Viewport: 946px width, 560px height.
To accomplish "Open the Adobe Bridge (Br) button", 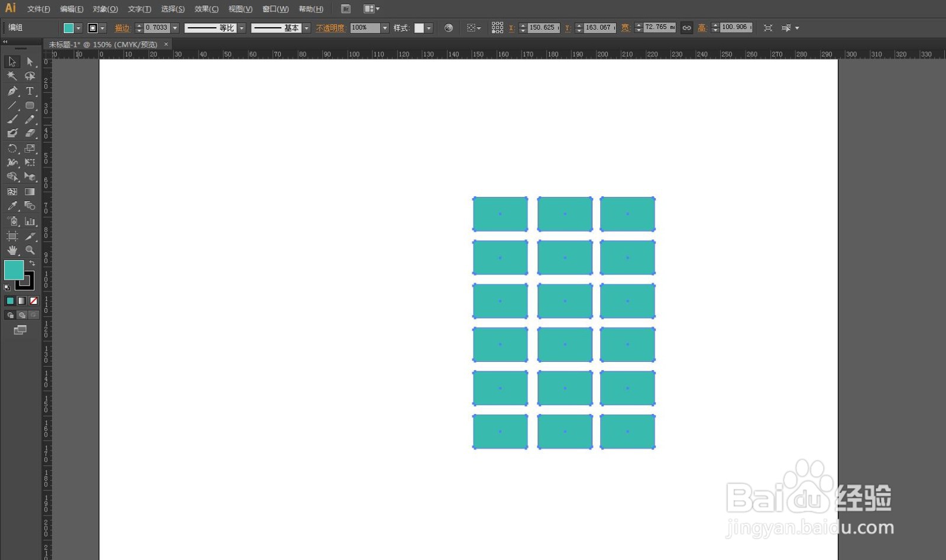I will tap(346, 9).
